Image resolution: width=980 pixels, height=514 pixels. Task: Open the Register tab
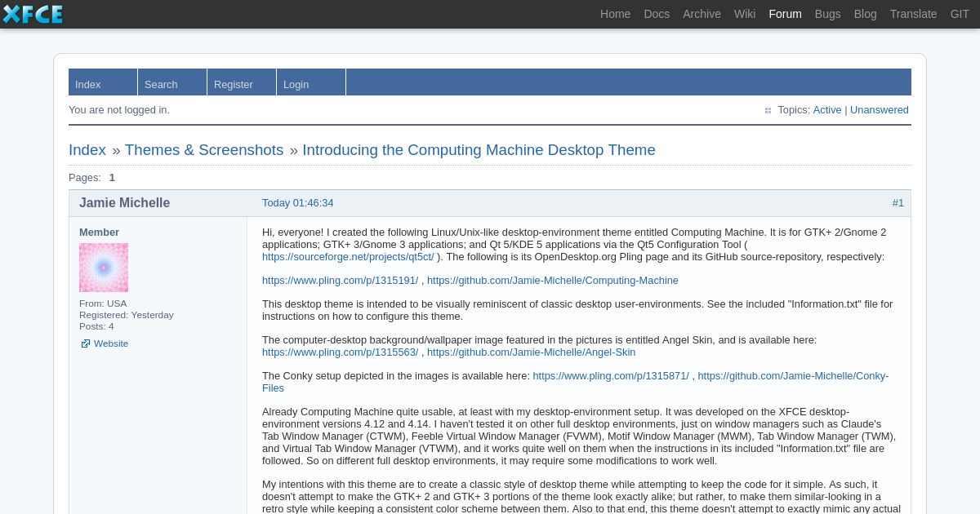242,82
